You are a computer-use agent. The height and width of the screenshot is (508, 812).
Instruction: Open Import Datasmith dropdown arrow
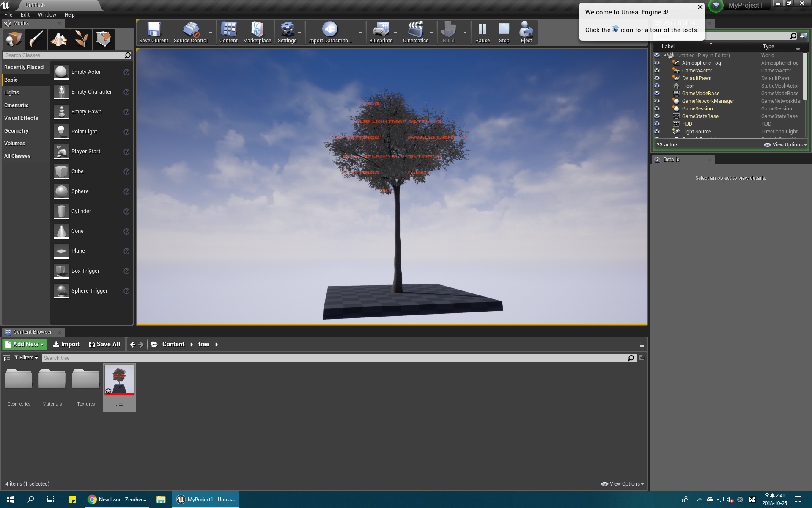click(x=360, y=33)
